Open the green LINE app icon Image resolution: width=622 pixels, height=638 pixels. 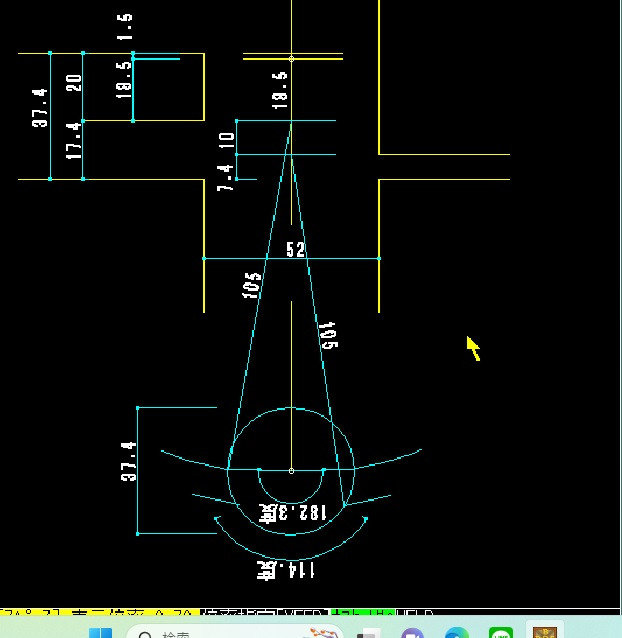[x=501, y=633]
